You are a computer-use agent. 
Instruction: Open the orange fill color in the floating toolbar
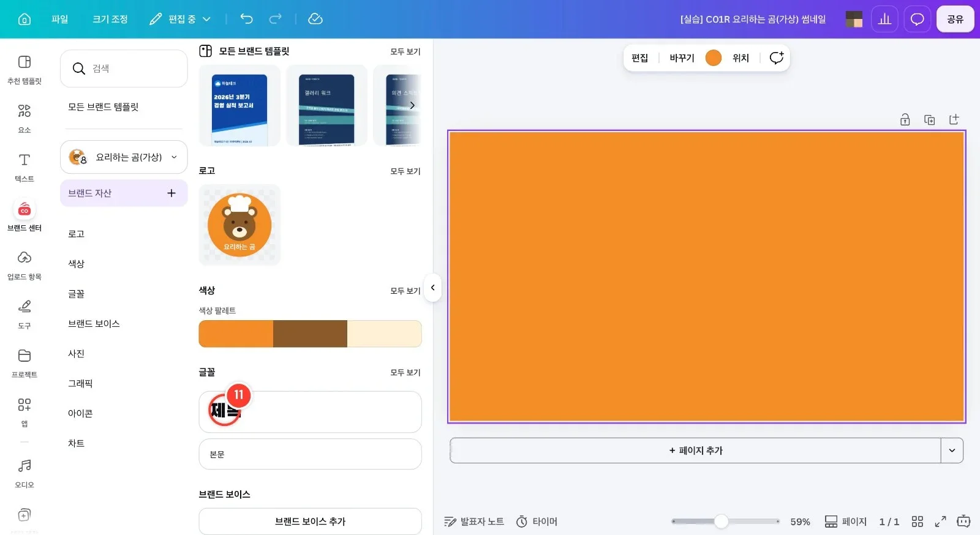[714, 58]
